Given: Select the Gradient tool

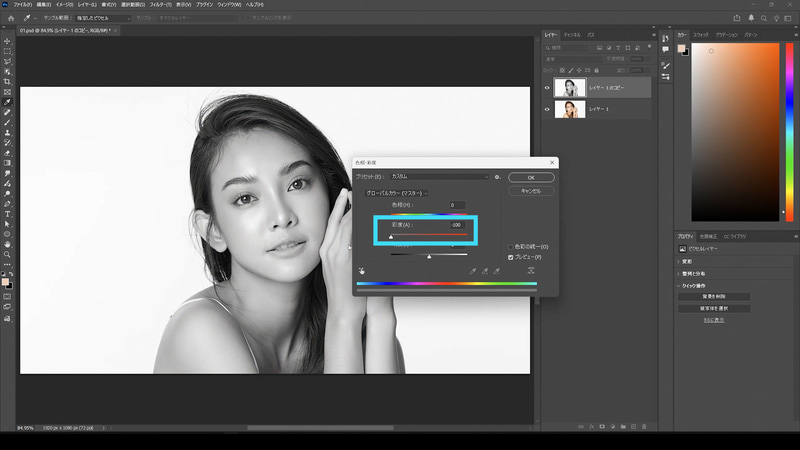Looking at the screenshot, I should pyautogui.click(x=7, y=163).
